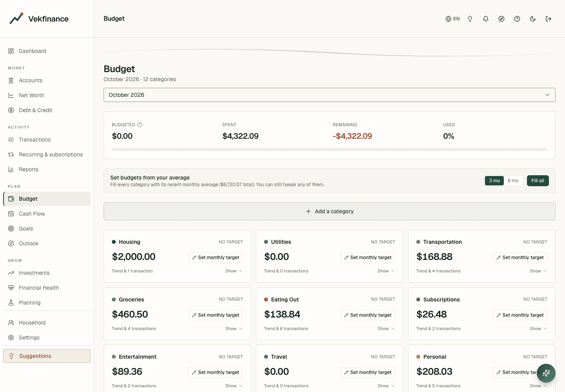Image resolution: width=565 pixels, height=392 pixels.
Task: Click the Settings gear icon in sidebar
Action: point(11,338)
